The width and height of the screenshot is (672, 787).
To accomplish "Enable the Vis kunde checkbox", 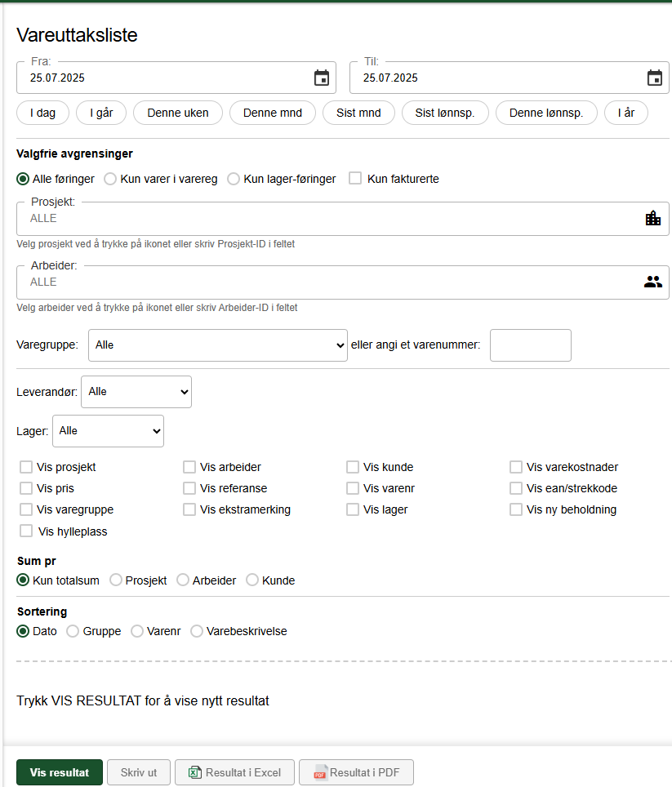I will [x=353, y=467].
